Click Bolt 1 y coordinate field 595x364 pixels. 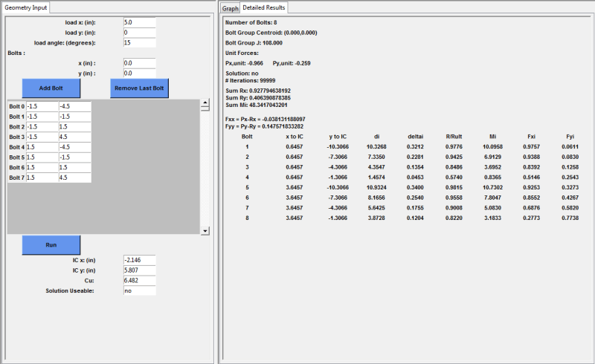point(75,117)
